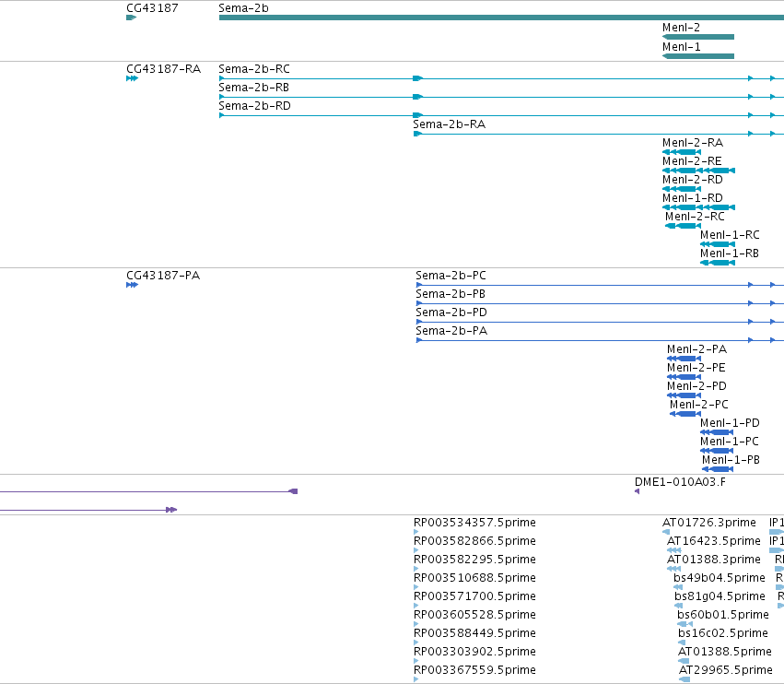This screenshot has width=784, height=684.
Task: Click the bs60b01.5prime EST arrow glyph
Action: [685, 624]
